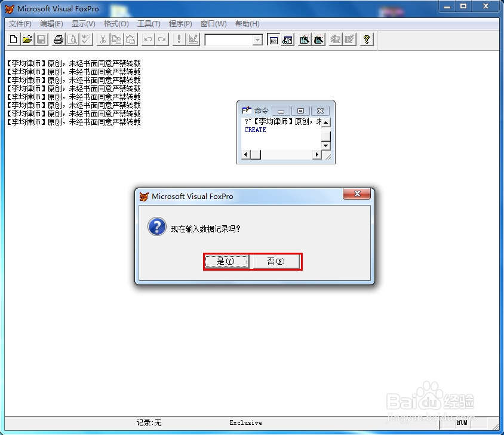Open a file with the folder icon
Viewport: 504px width, 435px height.
pyautogui.click(x=27, y=39)
